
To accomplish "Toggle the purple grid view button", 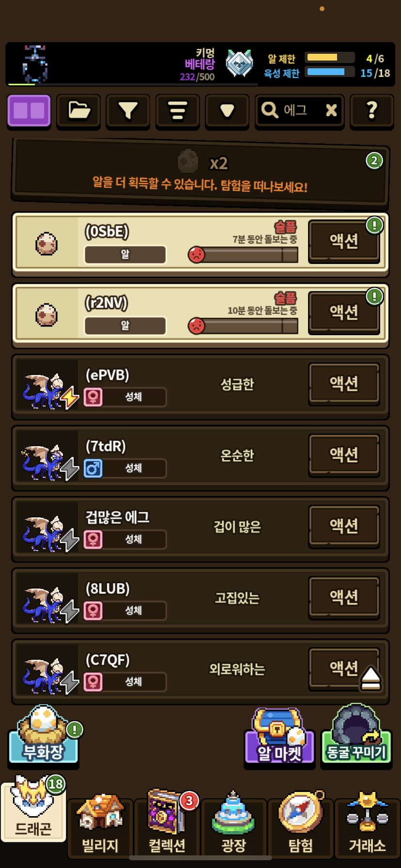I will coord(29,111).
